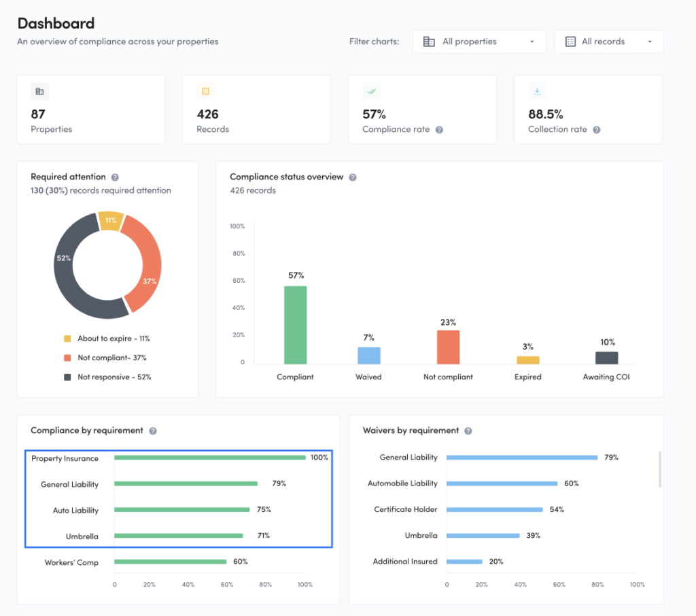The height and width of the screenshot is (616, 696).
Task: Toggle the Not compliant legend swatch
Action: click(x=67, y=358)
